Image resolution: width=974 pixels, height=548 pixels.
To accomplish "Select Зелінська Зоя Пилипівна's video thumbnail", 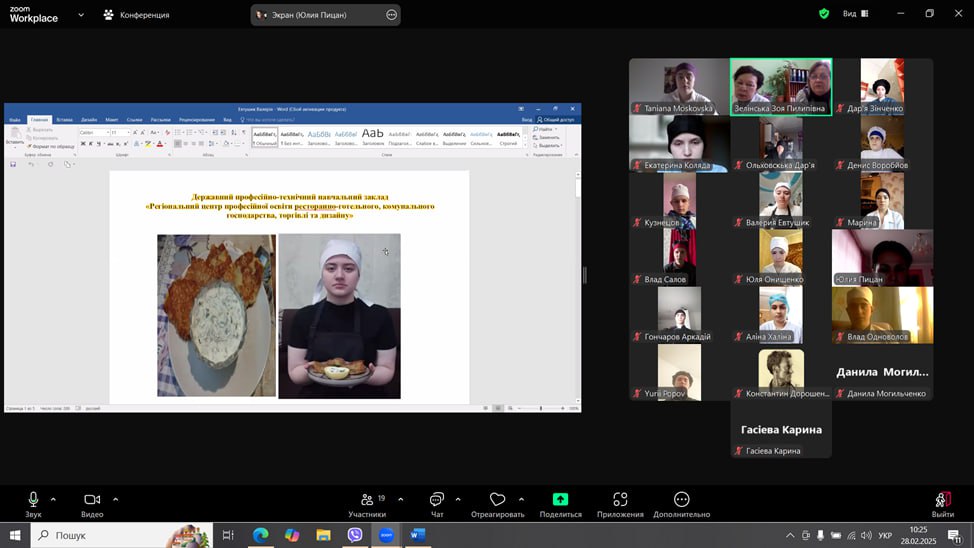I will 780,87.
